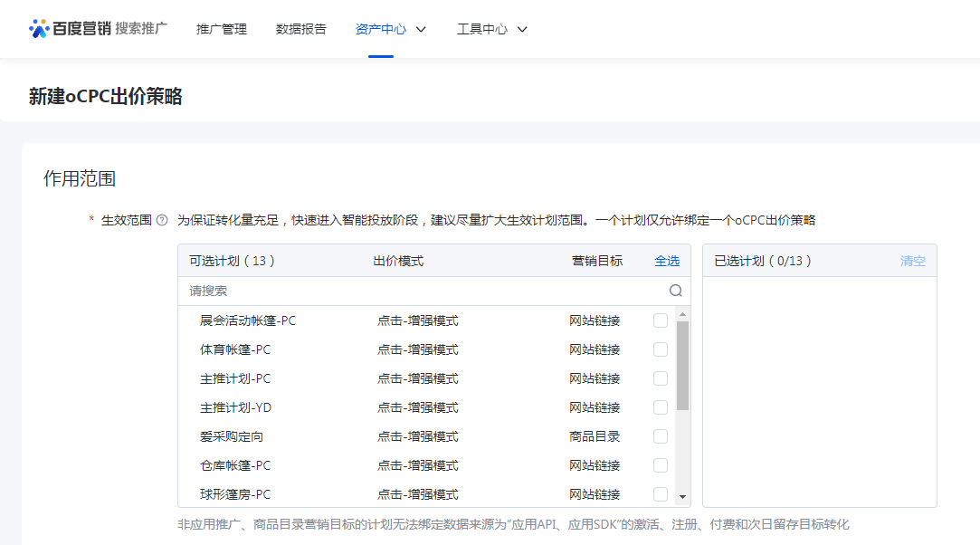Click the 可选计划（13） header
Screen dimensions: 980x545
pyautogui.click(x=232, y=261)
